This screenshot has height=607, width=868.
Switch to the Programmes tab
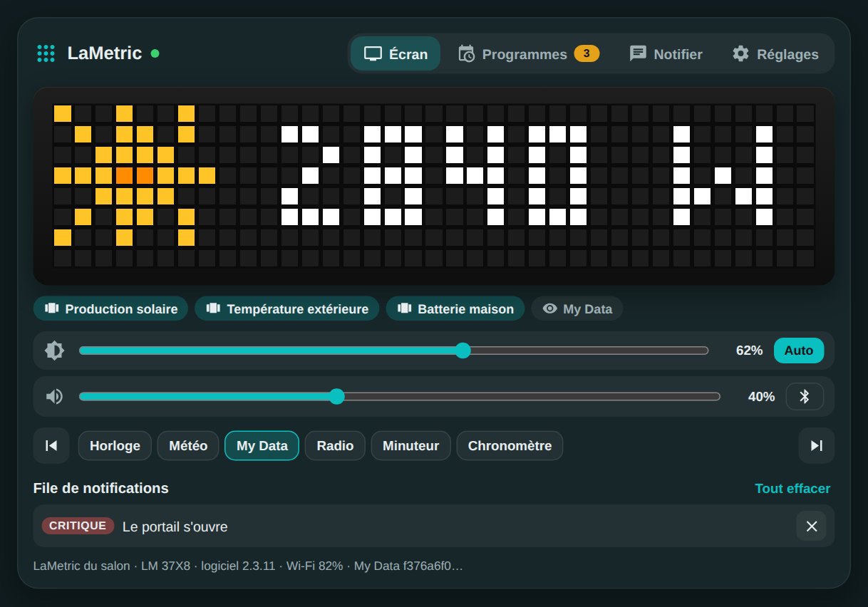tap(528, 54)
